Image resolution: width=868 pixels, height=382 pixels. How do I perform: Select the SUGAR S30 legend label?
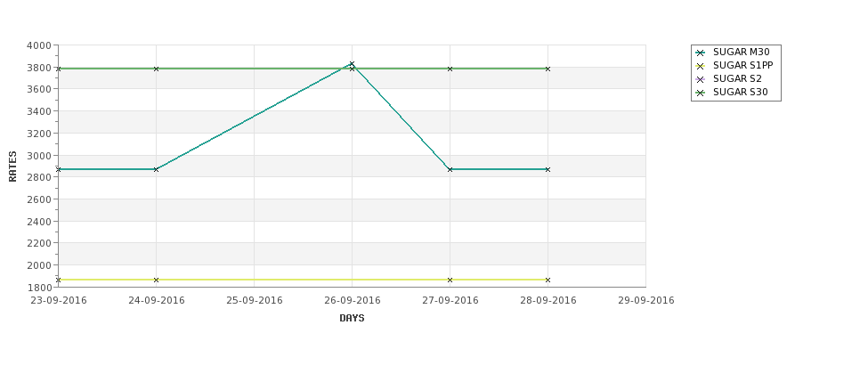tap(740, 92)
